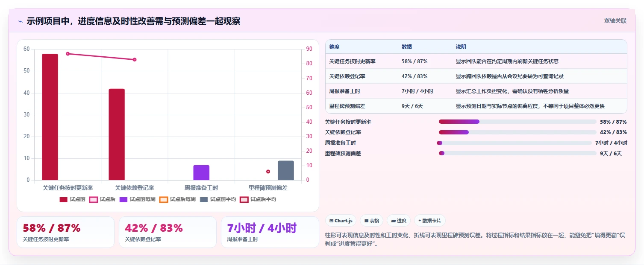
Task: Click table cell 42% / 83%
Action: pos(415,76)
